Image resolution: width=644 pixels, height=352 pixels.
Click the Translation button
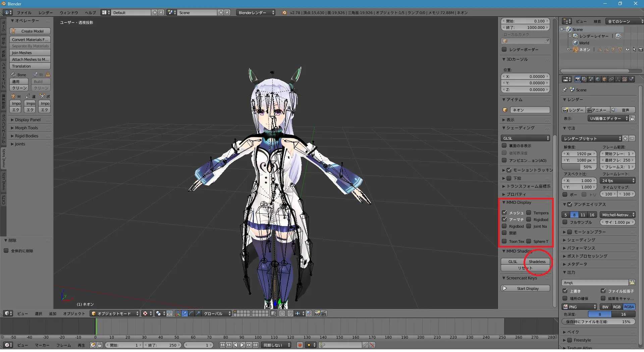(x=30, y=67)
